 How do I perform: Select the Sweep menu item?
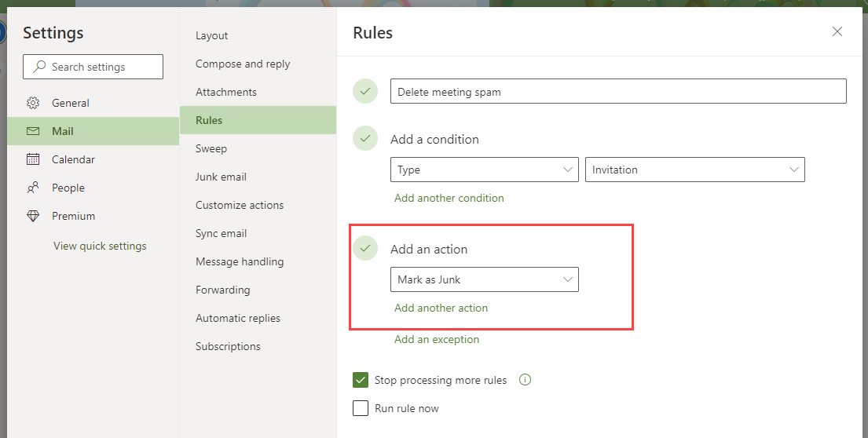coord(211,149)
